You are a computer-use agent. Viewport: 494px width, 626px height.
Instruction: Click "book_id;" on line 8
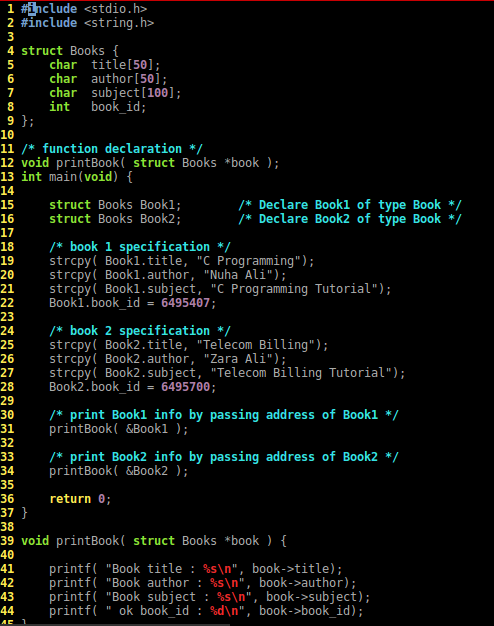click(x=119, y=107)
